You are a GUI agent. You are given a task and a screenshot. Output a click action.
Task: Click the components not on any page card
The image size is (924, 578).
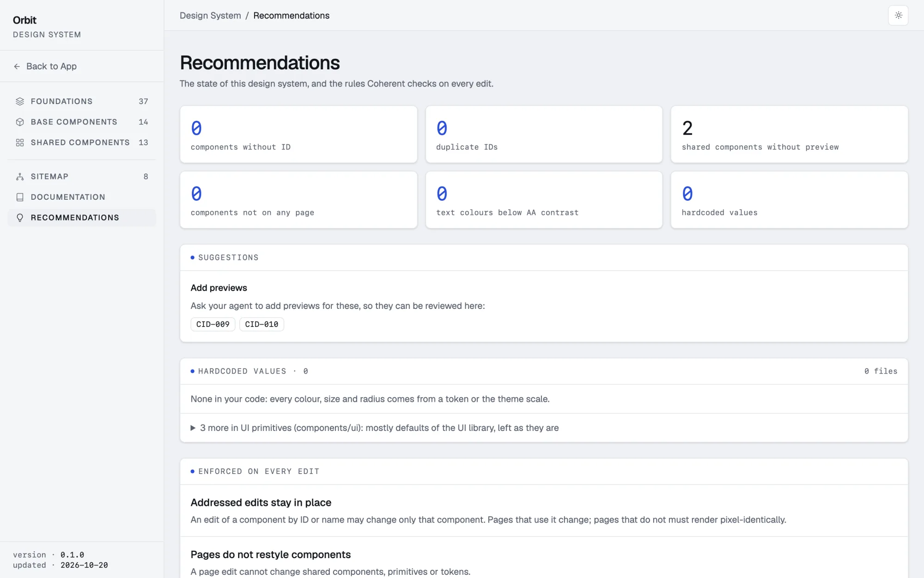[x=298, y=200]
